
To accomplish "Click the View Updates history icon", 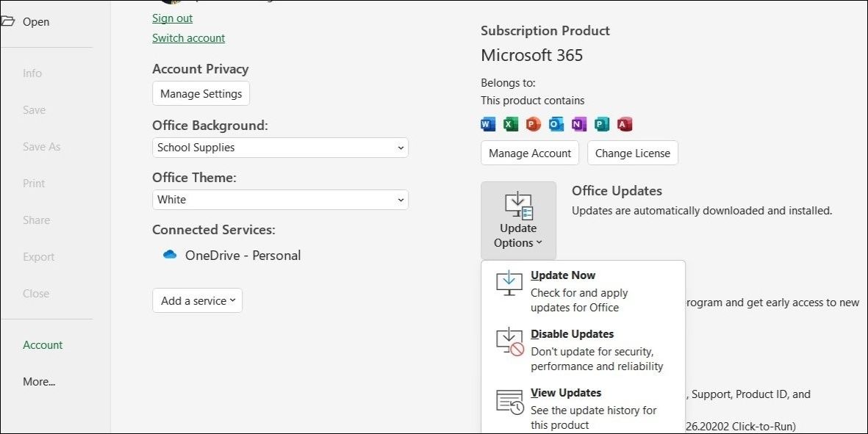I will (510, 402).
